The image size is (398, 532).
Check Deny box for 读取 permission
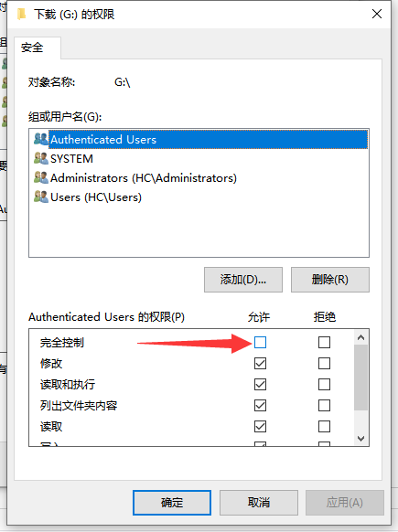coord(324,427)
